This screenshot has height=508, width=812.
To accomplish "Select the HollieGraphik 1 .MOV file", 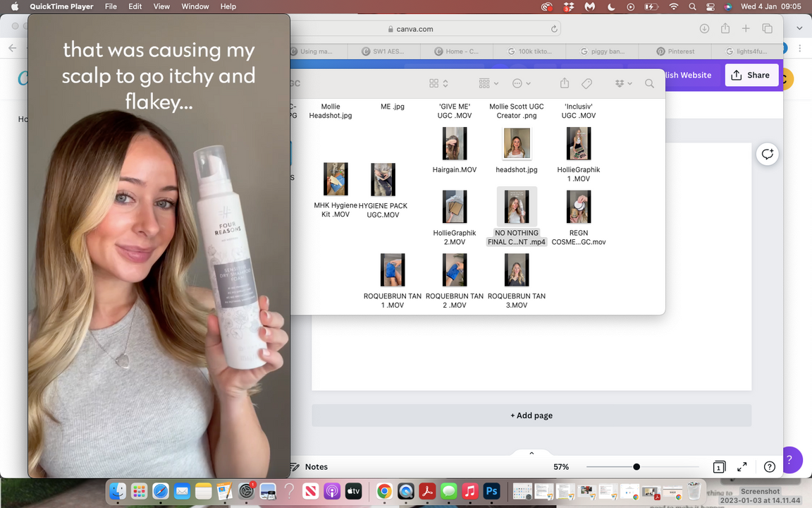I will pyautogui.click(x=579, y=155).
